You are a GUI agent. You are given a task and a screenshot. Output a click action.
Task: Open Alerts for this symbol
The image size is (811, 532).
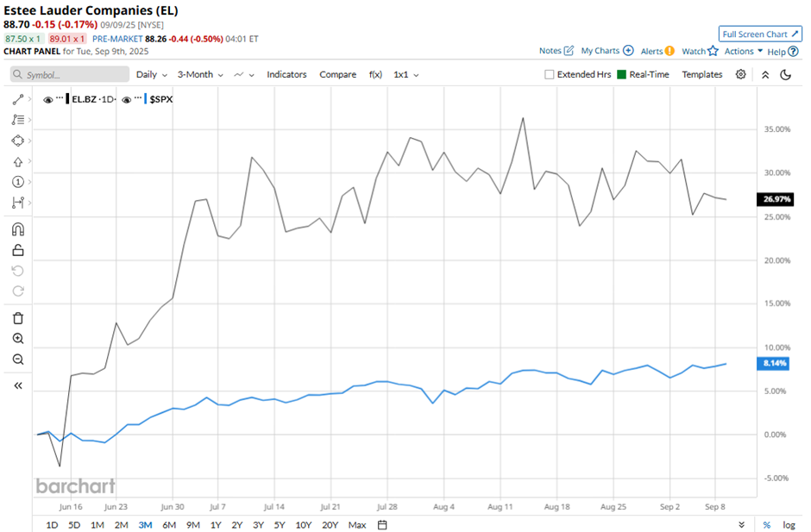click(657, 51)
